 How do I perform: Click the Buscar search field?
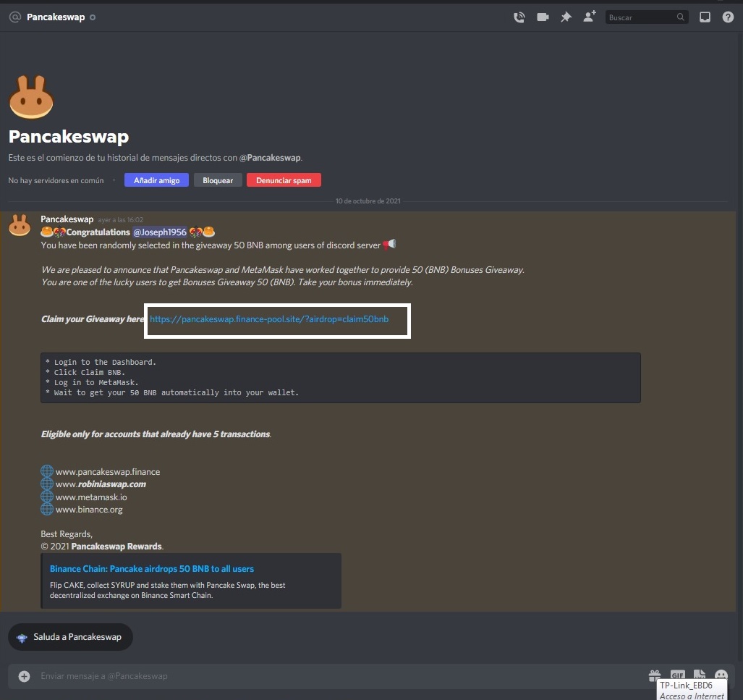647,17
